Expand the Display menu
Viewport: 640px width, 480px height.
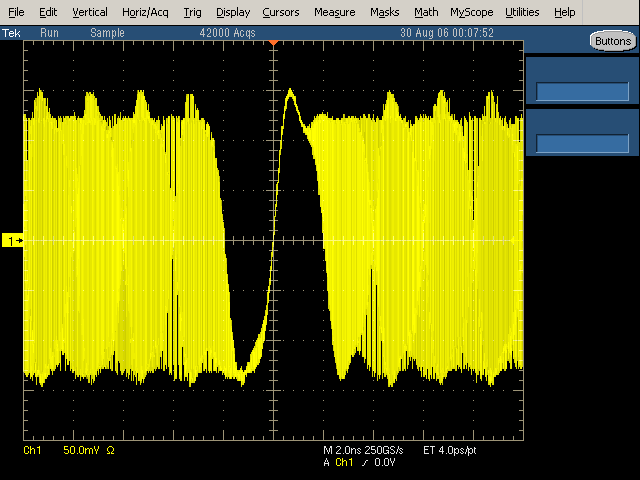click(233, 12)
